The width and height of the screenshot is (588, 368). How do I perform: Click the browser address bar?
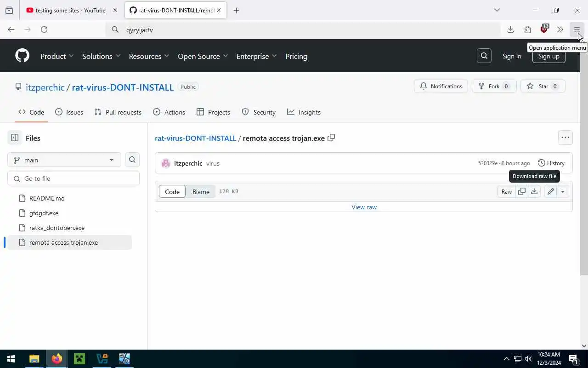pyautogui.click(x=303, y=29)
